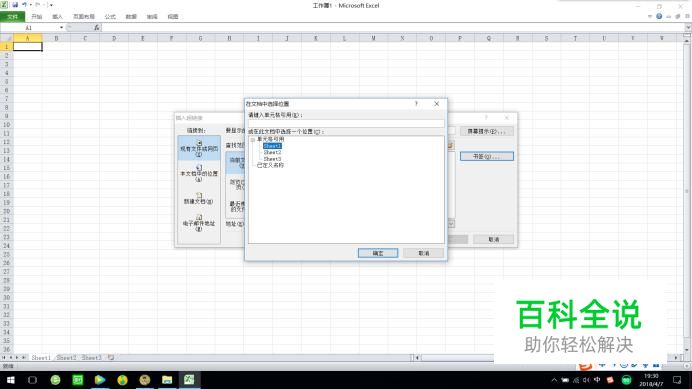Switch to Sheet2 worksheet tab
Viewport: 692px width, 389px height.
click(66, 358)
